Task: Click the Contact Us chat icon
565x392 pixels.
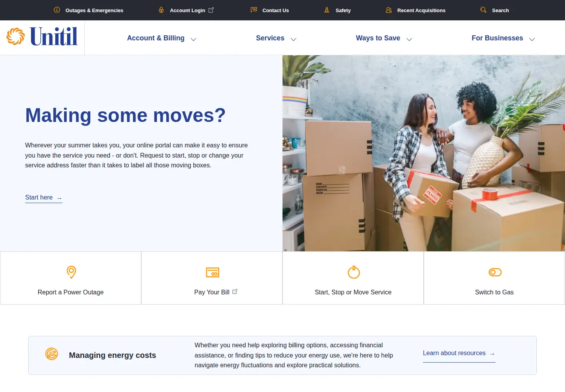Action: pyautogui.click(x=254, y=10)
